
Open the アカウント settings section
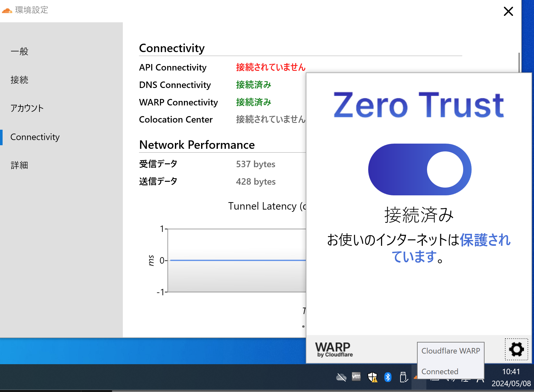pyautogui.click(x=27, y=108)
